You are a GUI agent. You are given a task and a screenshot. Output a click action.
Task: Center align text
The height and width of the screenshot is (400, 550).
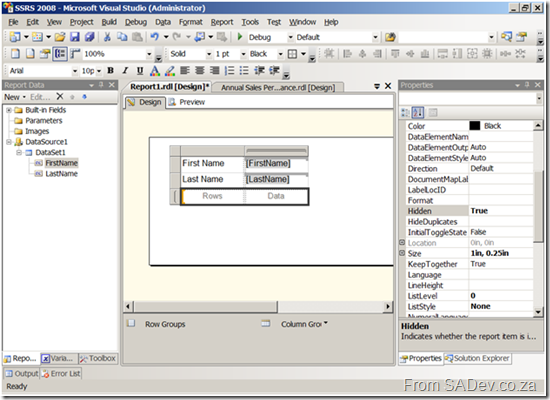click(x=200, y=71)
